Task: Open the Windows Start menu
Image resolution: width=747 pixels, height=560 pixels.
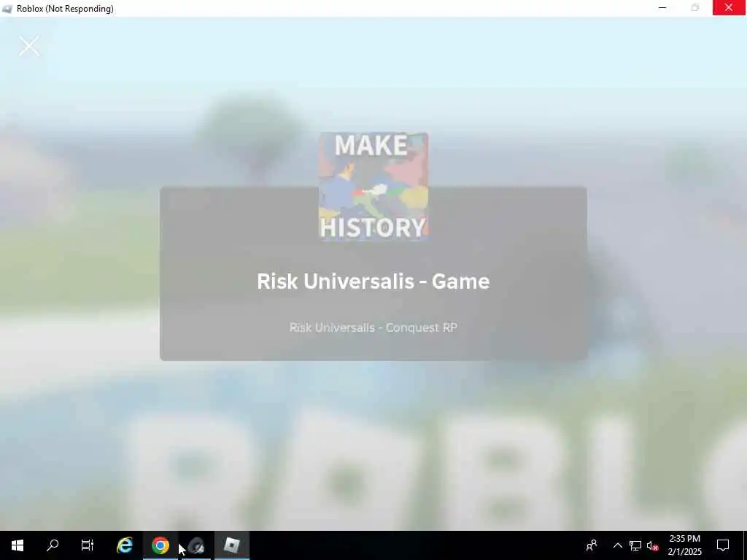Action: 18,545
